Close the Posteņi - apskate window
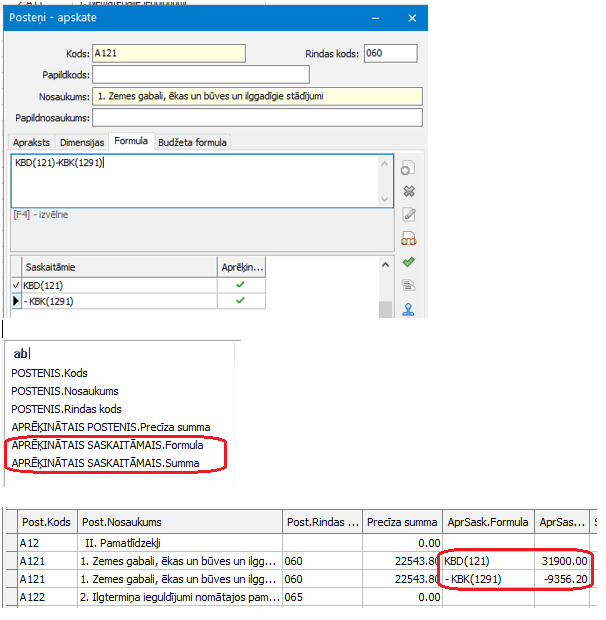The image size is (606, 620). point(412,18)
